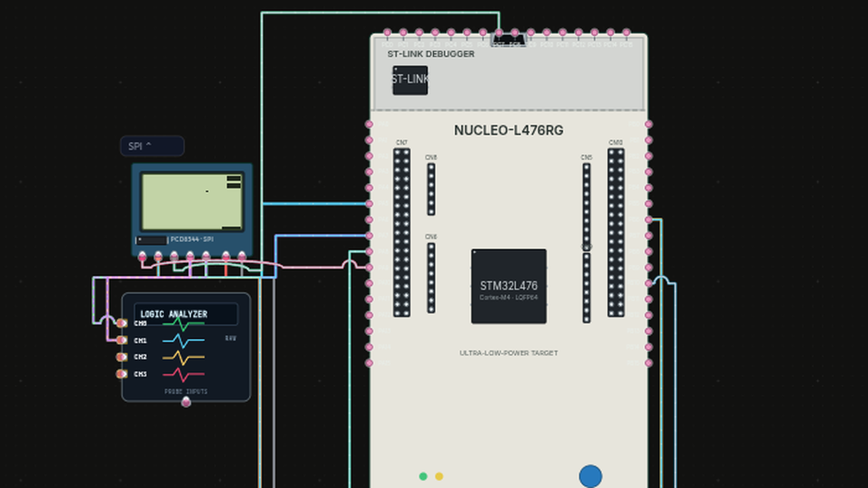Click the CH1 probe pin on logic analyzer

point(121,340)
